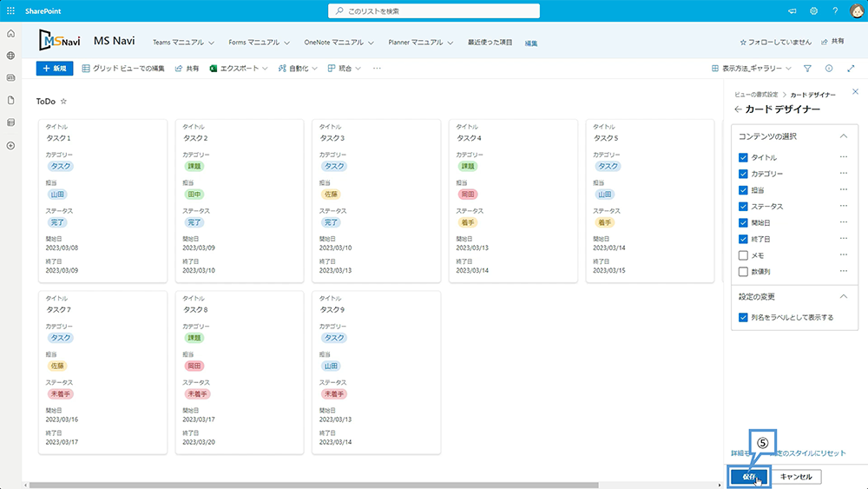This screenshot has width=868, height=489.
Task: Open the filter funnel icon
Action: tap(807, 69)
